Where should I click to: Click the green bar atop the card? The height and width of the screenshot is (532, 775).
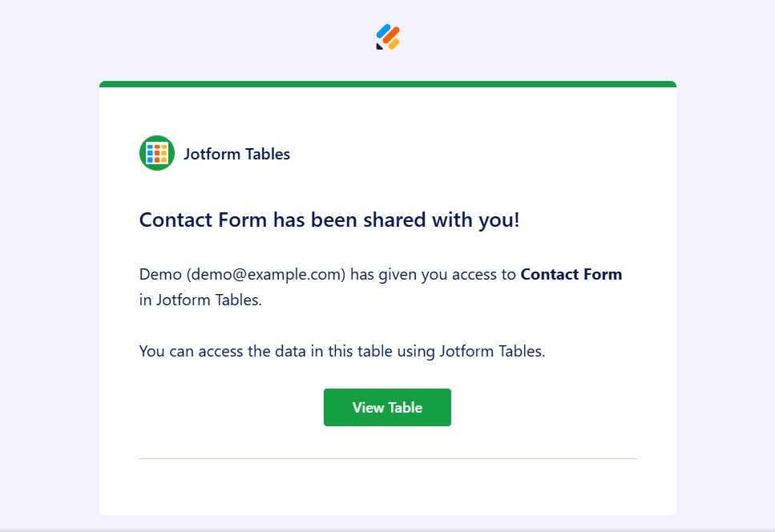(x=388, y=84)
